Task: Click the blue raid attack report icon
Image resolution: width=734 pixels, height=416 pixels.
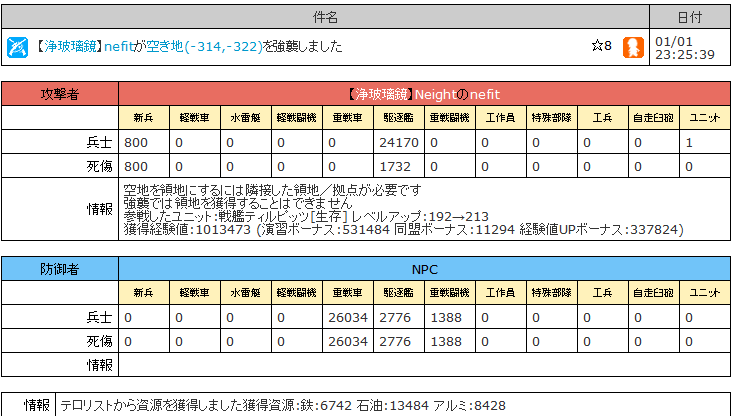Action: pos(17,47)
